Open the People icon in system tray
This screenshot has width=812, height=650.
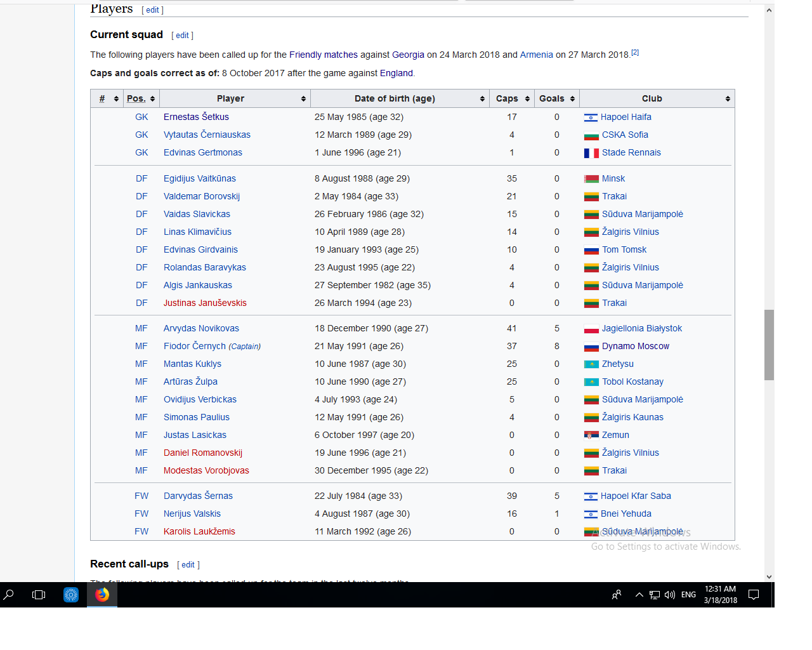point(617,595)
